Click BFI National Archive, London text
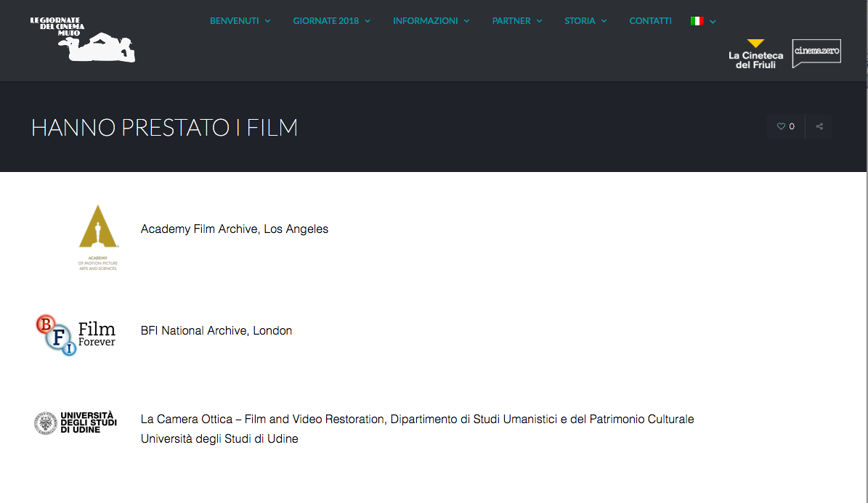Image resolution: width=868 pixels, height=503 pixels. pos(216,331)
